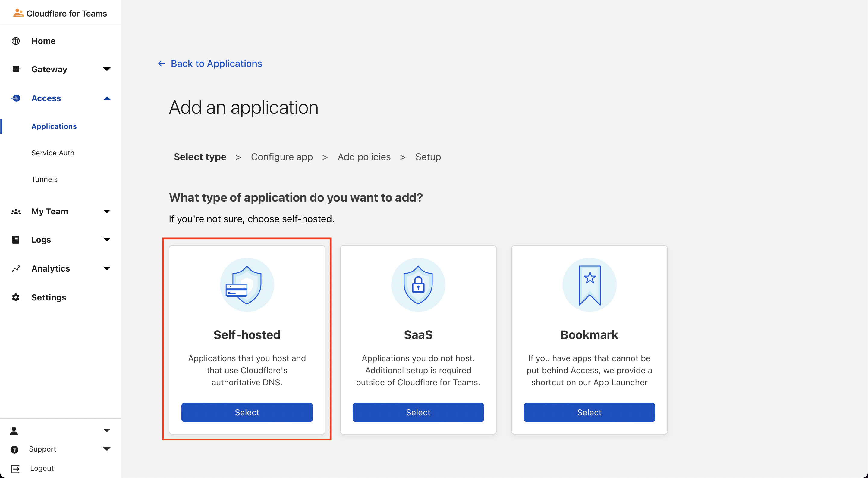Click the Analytics chart icon
This screenshot has width=868, height=478.
[15, 268]
